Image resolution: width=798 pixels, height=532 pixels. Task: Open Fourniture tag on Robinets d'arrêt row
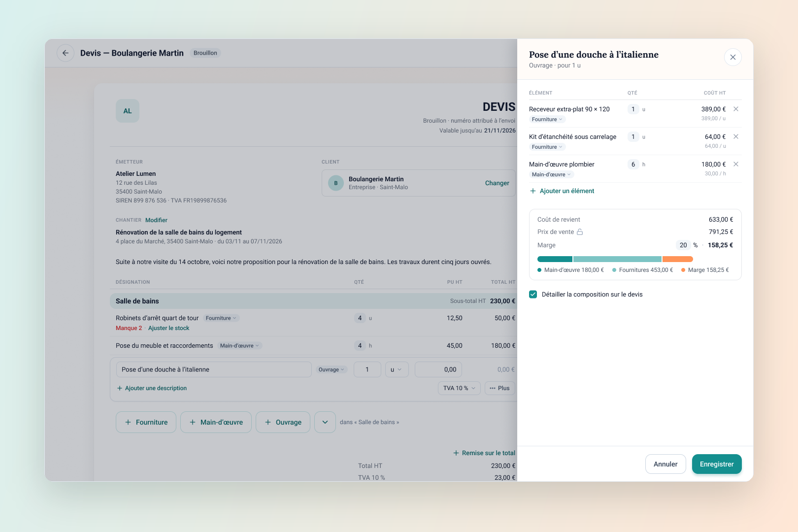(221, 318)
